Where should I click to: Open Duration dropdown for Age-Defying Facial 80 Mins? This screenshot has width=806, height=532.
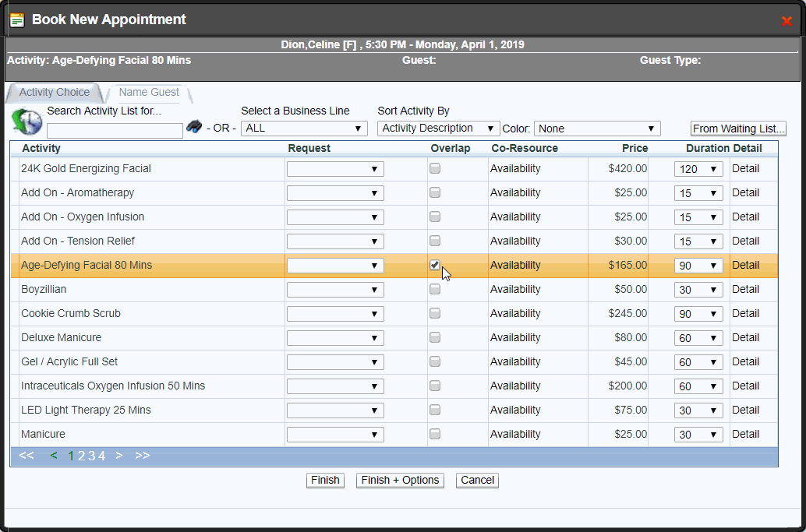point(698,266)
